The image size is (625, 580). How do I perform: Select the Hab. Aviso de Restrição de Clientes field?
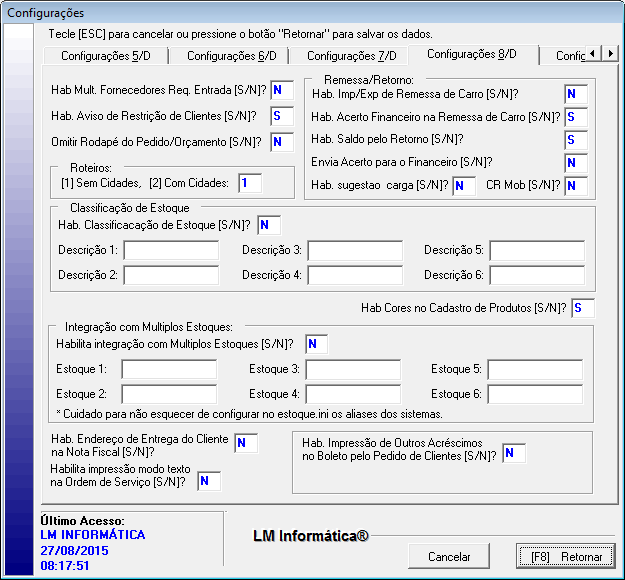click(x=281, y=117)
